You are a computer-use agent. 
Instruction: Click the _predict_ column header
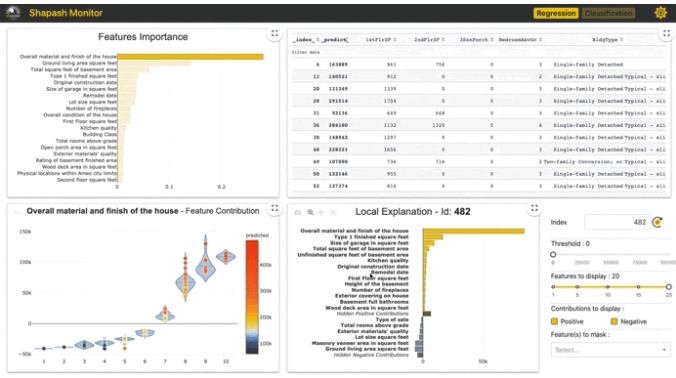pyautogui.click(x=335, y=40)
